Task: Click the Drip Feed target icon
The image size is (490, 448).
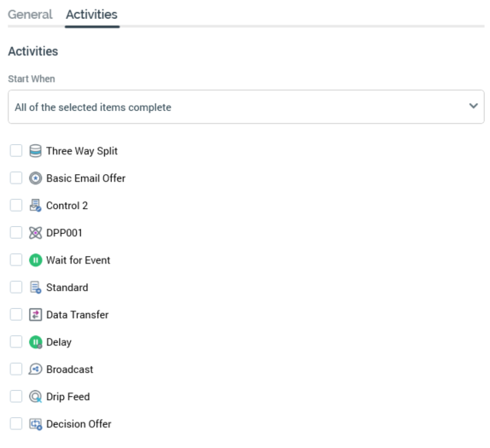Action: click(35, 397)
